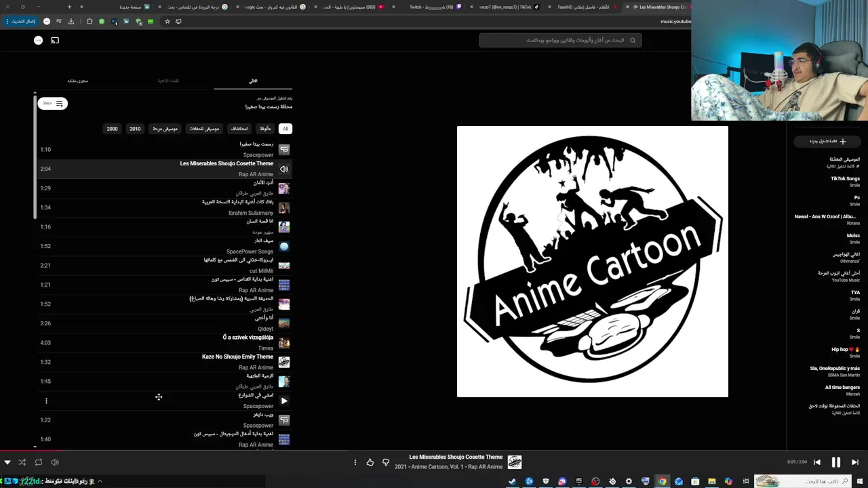868x488 pixels.
Task: Select the 2010 filter chip
Action: 135,129
